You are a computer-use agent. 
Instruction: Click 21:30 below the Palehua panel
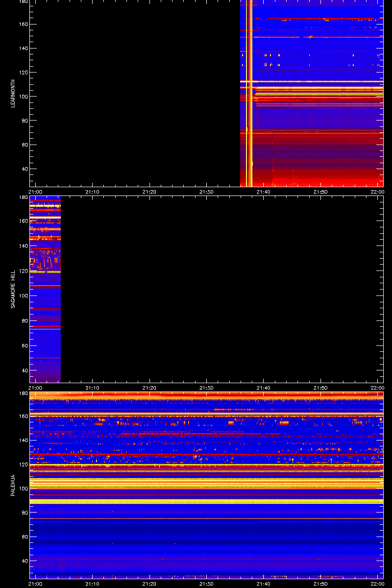pyautogui.click(x=206, y=584)
